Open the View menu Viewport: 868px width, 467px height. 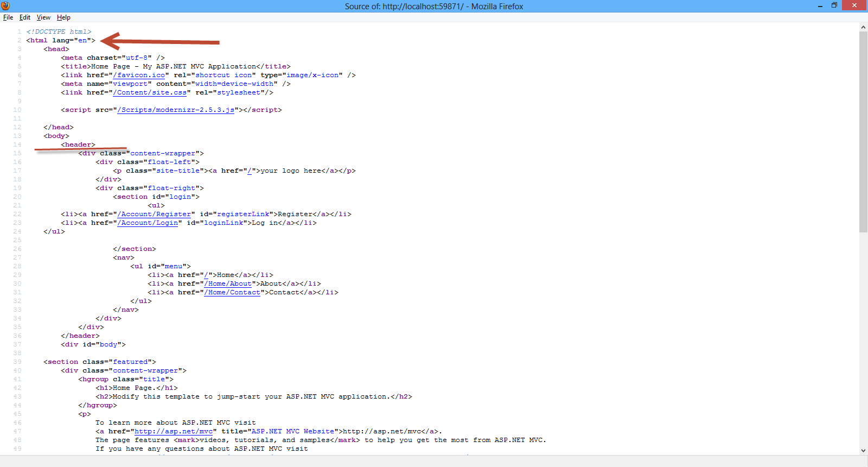pyautogui.click(x=43, y=17)
